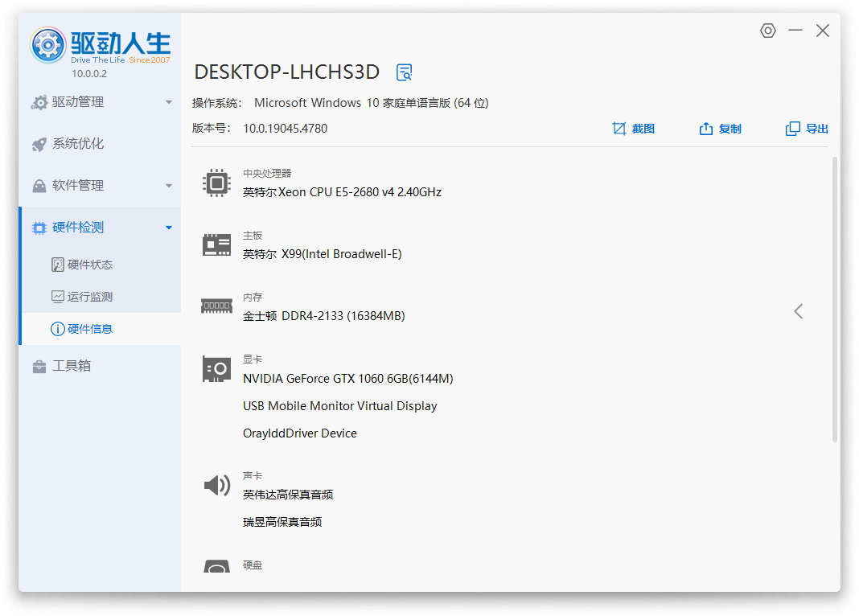Screen dimensions: 859x616
Task: Select the 硬件检测 sidebar section
Action: pos(101,228)
